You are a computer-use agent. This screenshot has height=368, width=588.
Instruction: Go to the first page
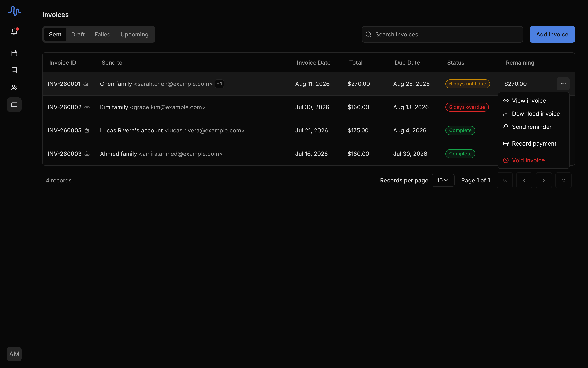point(505,180)
